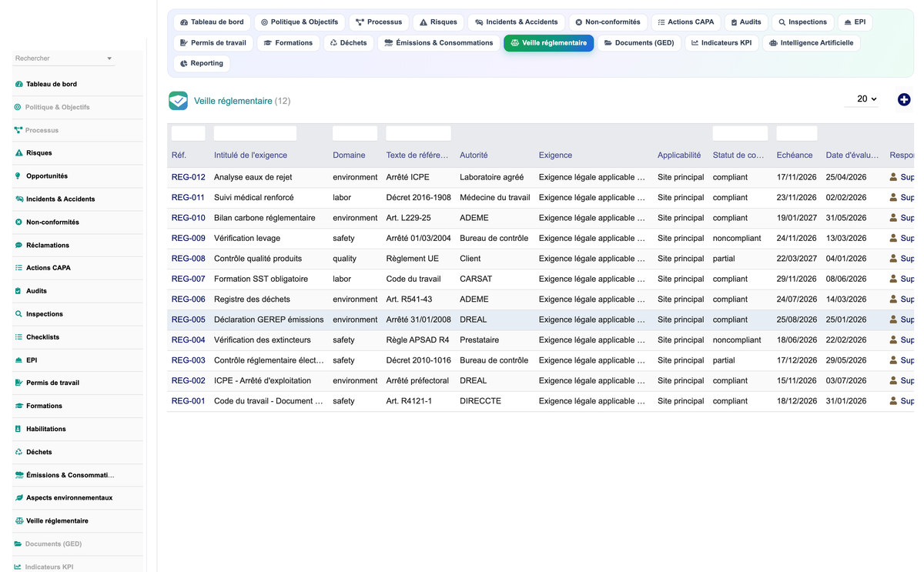Sort by the Autorité column header
Screen dimensions: 924x572
coord(474,156)
